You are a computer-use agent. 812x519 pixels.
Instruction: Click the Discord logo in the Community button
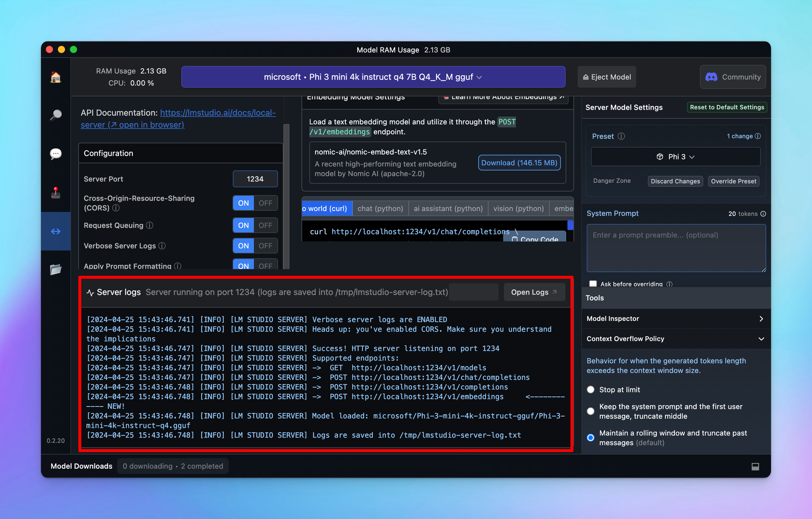click(x=711, y=77)
